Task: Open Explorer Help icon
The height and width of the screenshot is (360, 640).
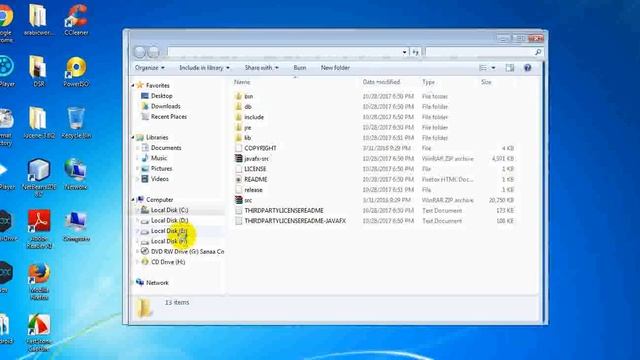Action: (527, 68)
